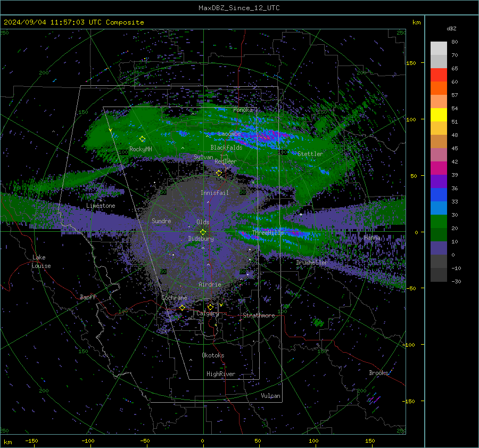Click the HighRiver label
479x448 pixels.
[221, 374]
